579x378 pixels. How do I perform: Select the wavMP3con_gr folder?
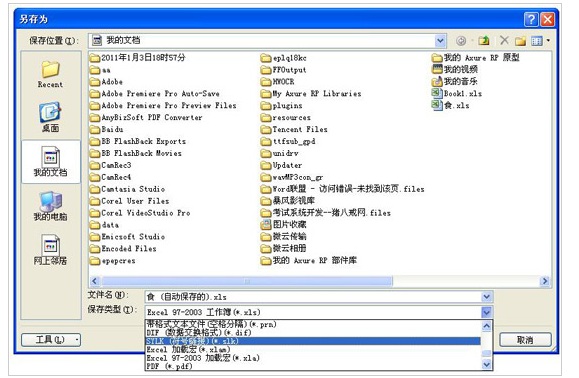292,177
